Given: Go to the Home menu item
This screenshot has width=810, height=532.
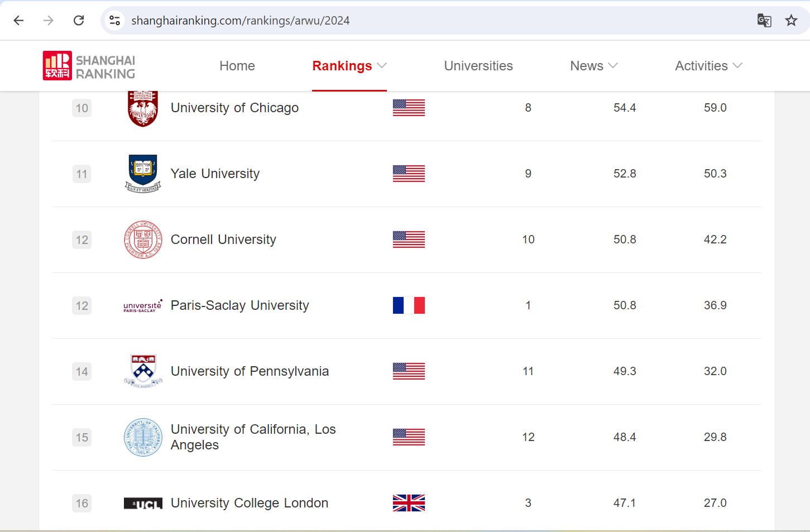Looking at the screenshot, I should 237,66.
